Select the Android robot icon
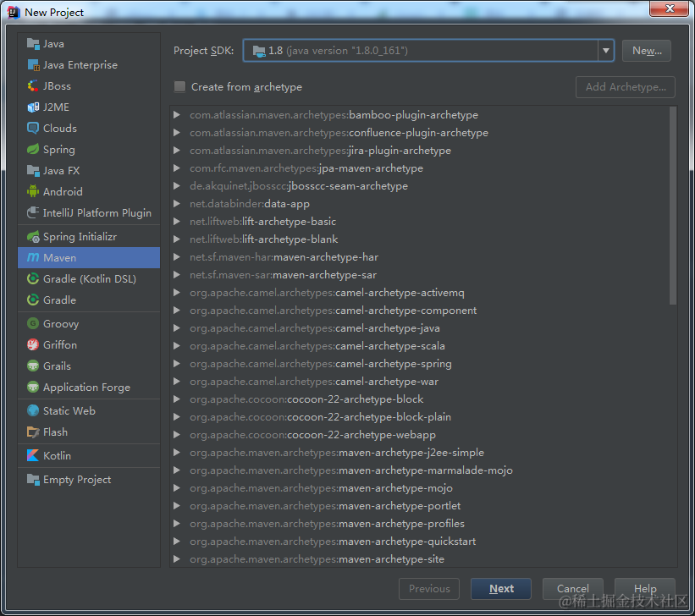The height and width of the screenshot is (616, 695). pos(33,191)
